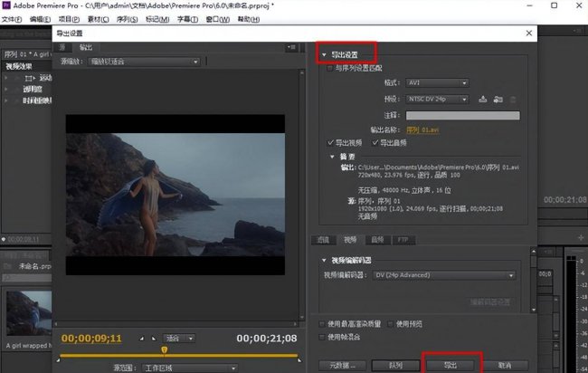Open the 窗口(W) menu
This screenshot has width=588, height=373.
click(x=218, y=19)
